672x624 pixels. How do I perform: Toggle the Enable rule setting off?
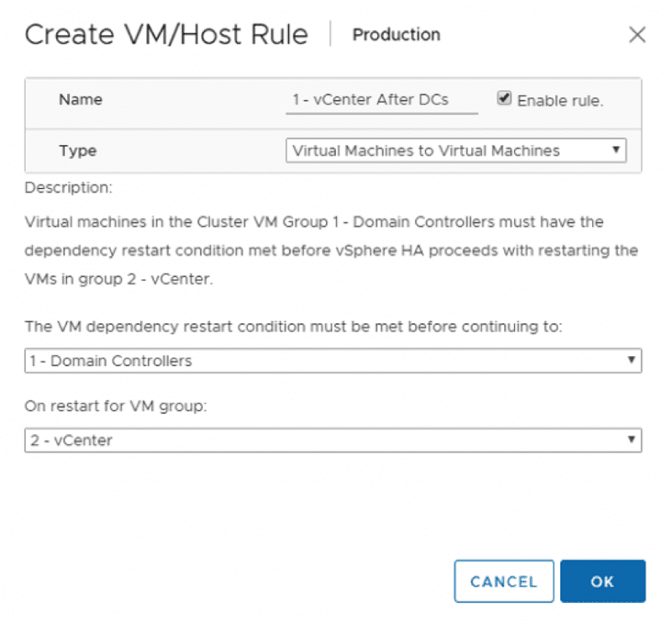(x=504, y=97)
